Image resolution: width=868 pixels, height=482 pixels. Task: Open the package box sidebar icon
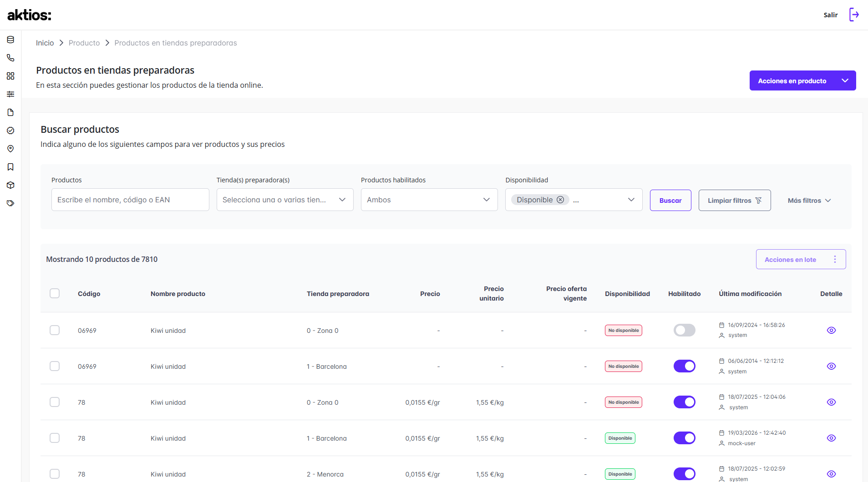[x=10, y=185]
